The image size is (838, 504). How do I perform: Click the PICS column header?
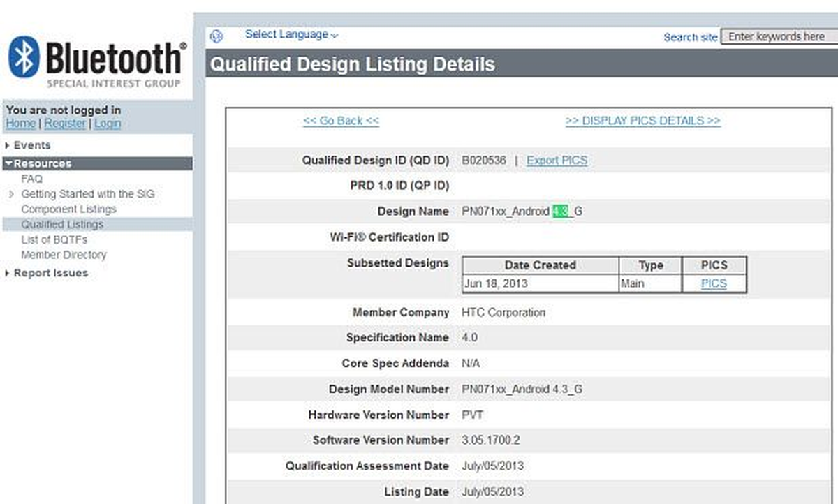pyautogui.click(x=714, y=265)
